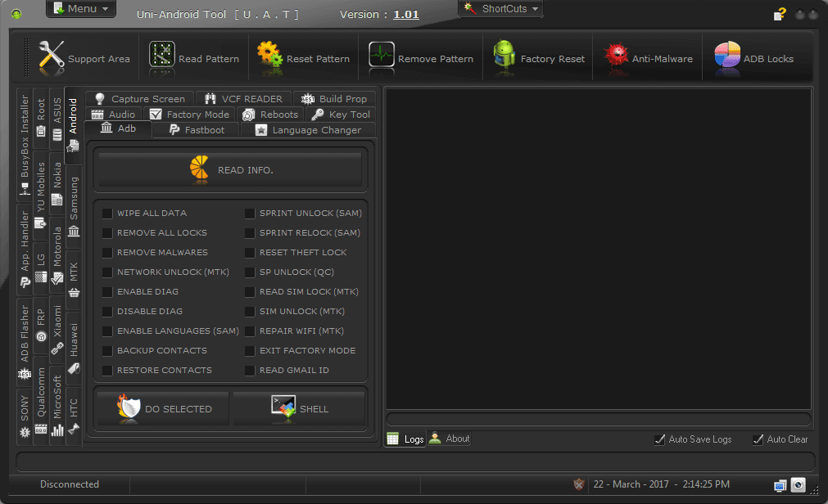The height and width of the screenshot is (504, 828).
Task: Switch to the Capture Screen tab
Action: point(139,99)
